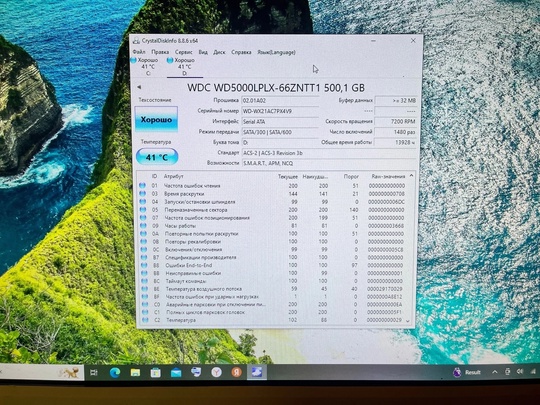The width and height of the screenshot is (540, 405).
Task: Open File Explorer from the taskbar
Action: pyautogui.click(x=135, y=372)
